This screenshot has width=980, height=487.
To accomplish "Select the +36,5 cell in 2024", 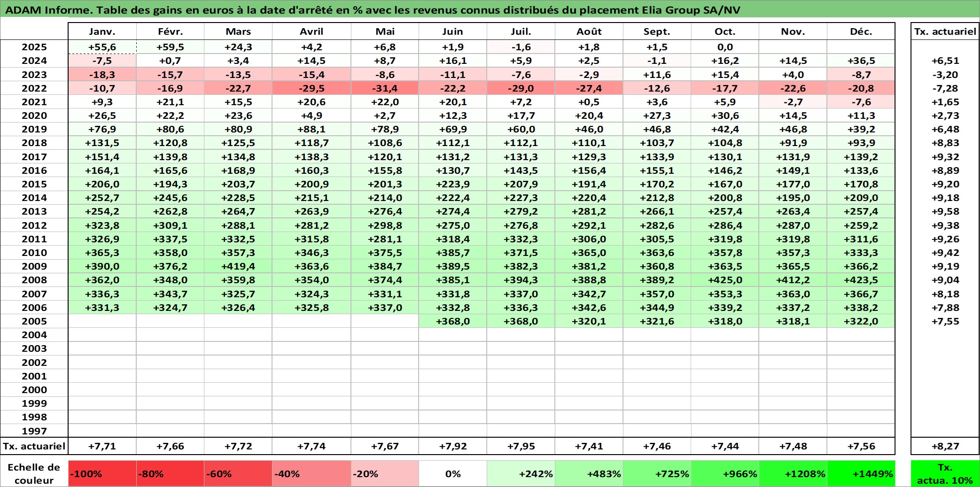I will pos(861,61).
